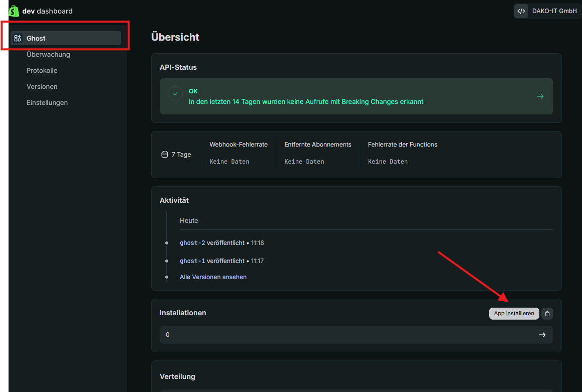This screenshot has height=392, width=582.
Task: Go to Überwachung in sidebar
Action: (x=48, y=55)
